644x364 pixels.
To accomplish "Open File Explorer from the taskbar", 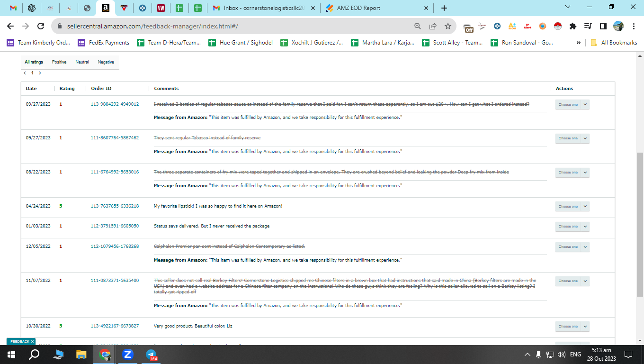I will [81, 354].
